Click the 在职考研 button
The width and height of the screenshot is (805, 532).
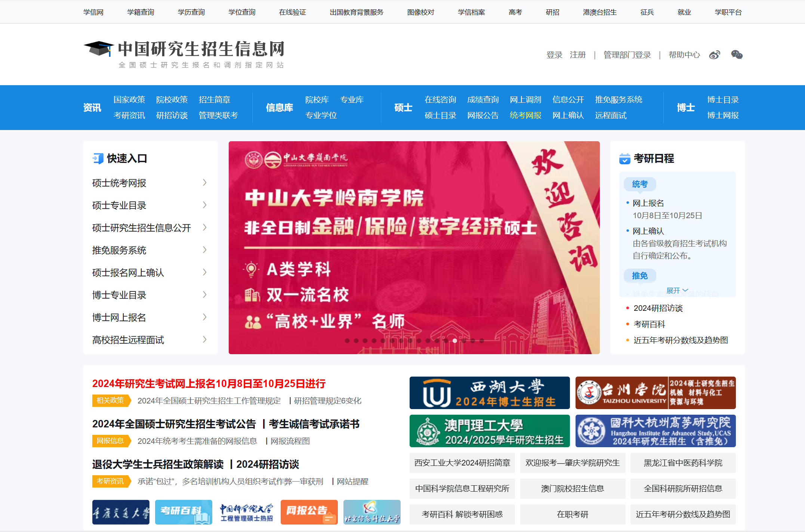pyautogui.click(x=573, y=514)
